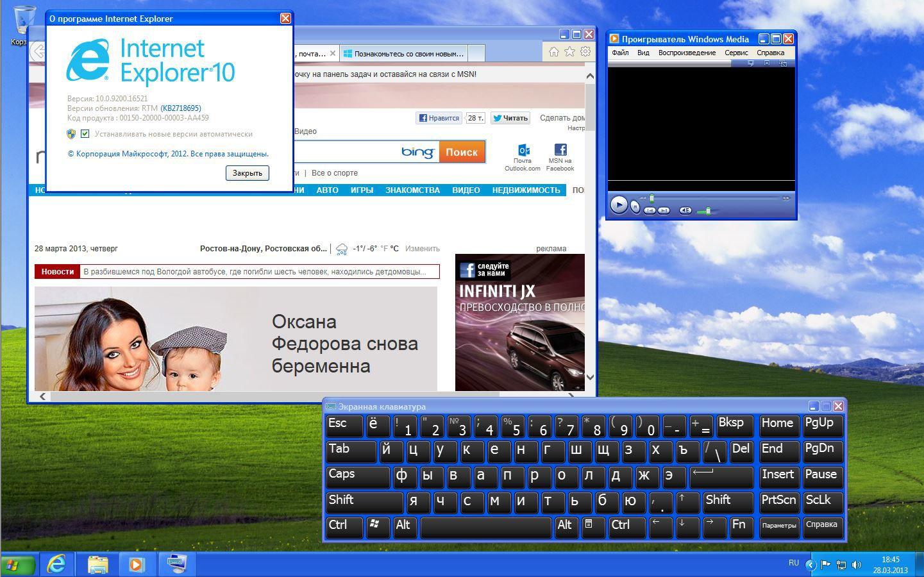
Task: Click the Закрыть button in About dialog
Action: click(247, 173)
